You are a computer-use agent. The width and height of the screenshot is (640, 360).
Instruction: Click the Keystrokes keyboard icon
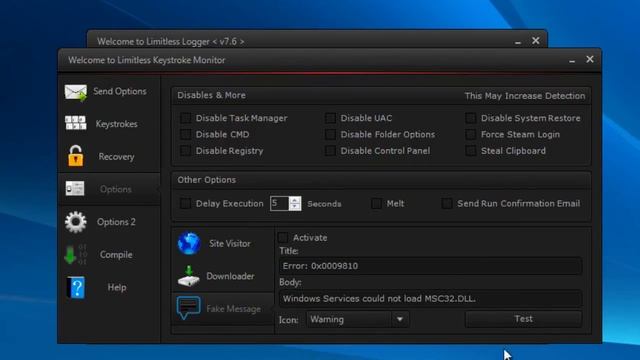coord(76,123)
